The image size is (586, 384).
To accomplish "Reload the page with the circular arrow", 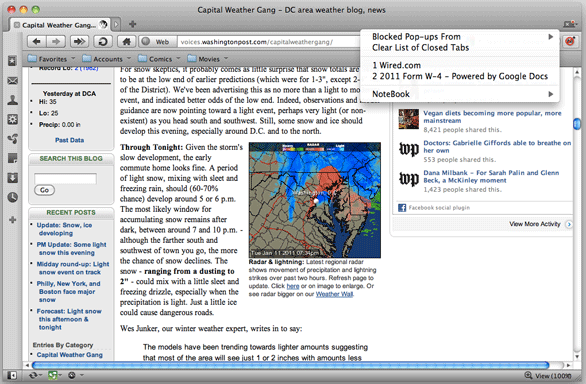I will pos(103,42).
